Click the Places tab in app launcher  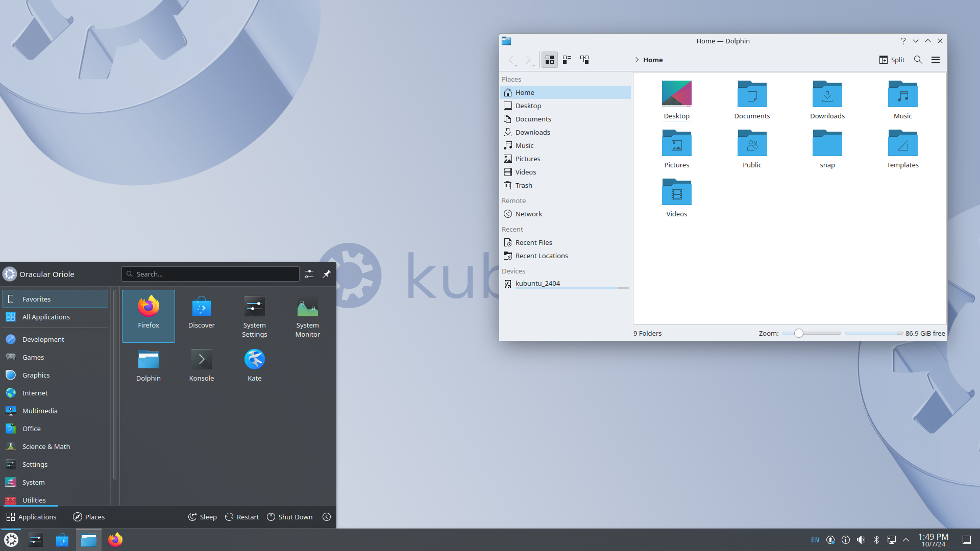point(89,517)
